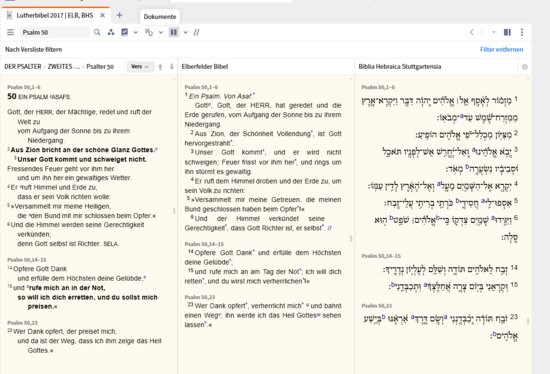
Task: Open the split panel layout icon
Action: pos(507,32)
